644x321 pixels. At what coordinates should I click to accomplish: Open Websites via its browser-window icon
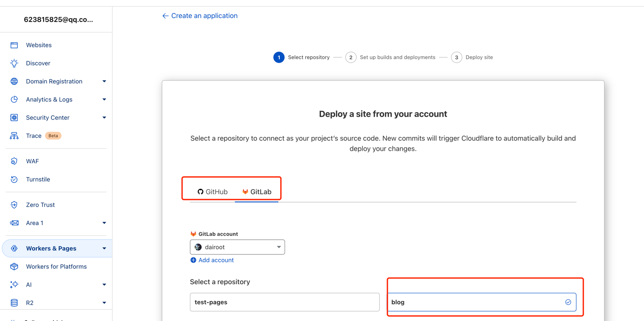point(14,45)
